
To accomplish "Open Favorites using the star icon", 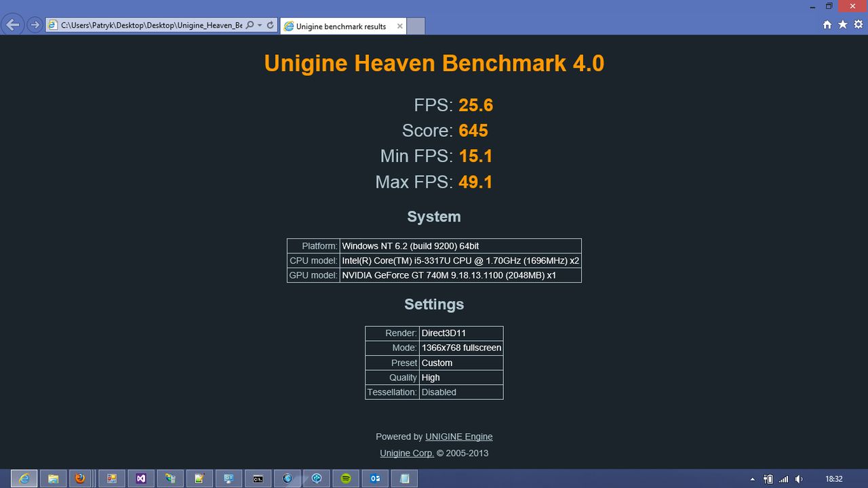I will point(842,24).
